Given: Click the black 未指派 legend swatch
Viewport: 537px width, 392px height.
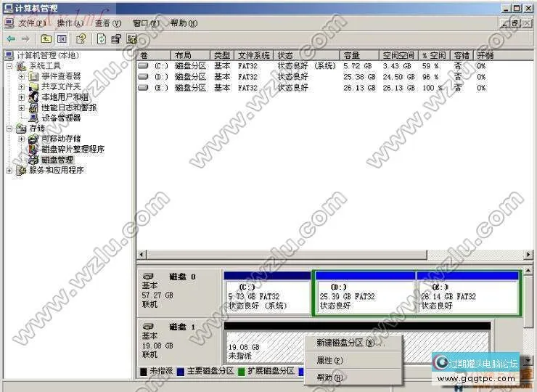Looking at the screenshot, I should pyautogui.click(x=144, y=372).
